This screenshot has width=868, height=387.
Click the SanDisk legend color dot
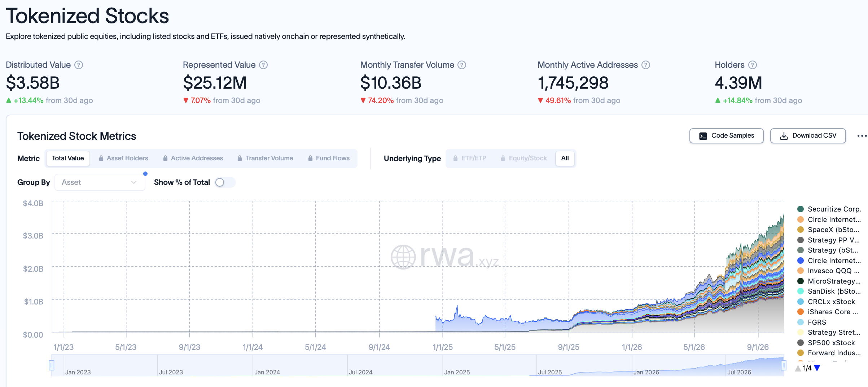click(801, 291)
